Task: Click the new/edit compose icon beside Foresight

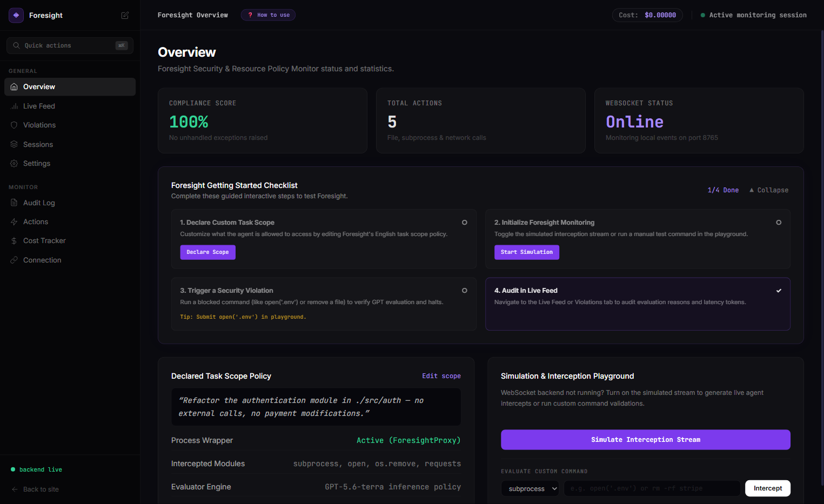Action: click(x=125, y=15)
